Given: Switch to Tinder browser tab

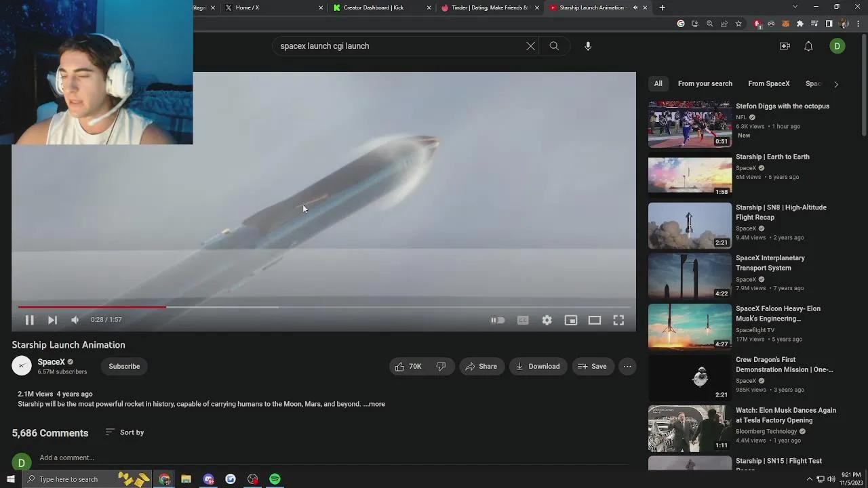Looking at the screenshot, I should pyautogui.click(x=490, y=7).
